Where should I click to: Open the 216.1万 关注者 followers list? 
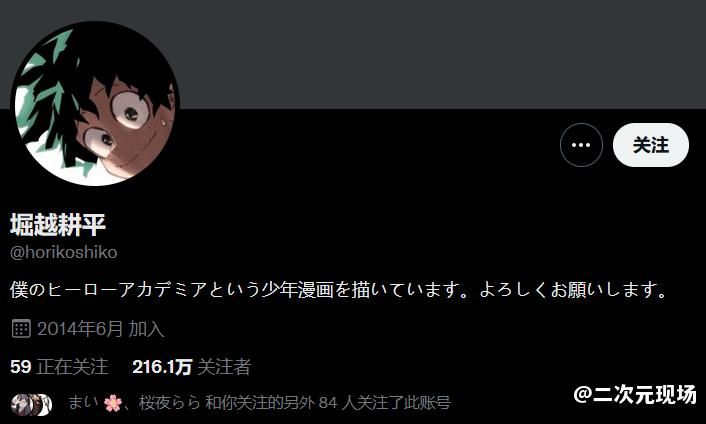(x=191, y=366)
